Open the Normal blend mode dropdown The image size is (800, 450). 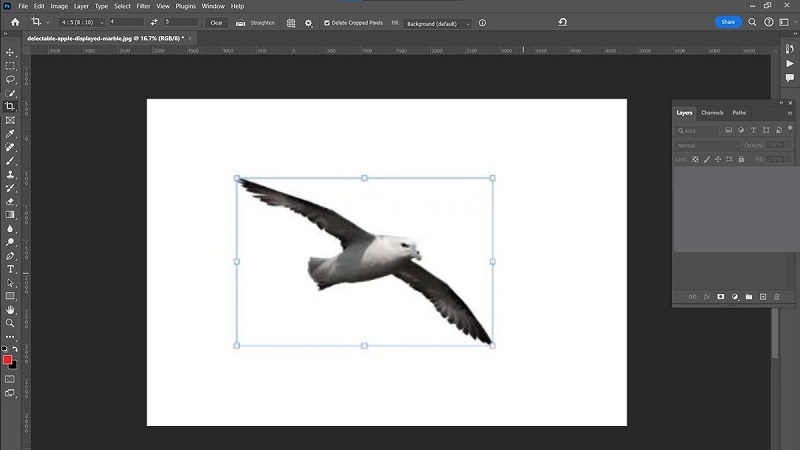tap(708, 145)
